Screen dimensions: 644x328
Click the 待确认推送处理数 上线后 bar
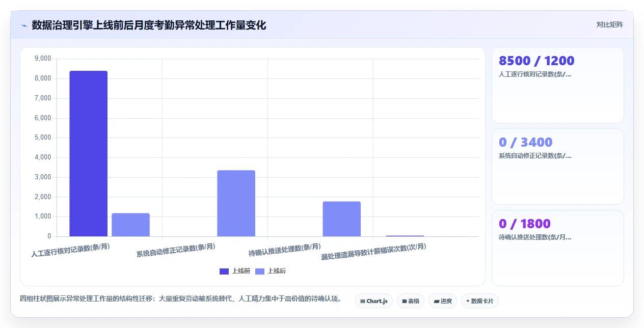(x=341, y=219)
